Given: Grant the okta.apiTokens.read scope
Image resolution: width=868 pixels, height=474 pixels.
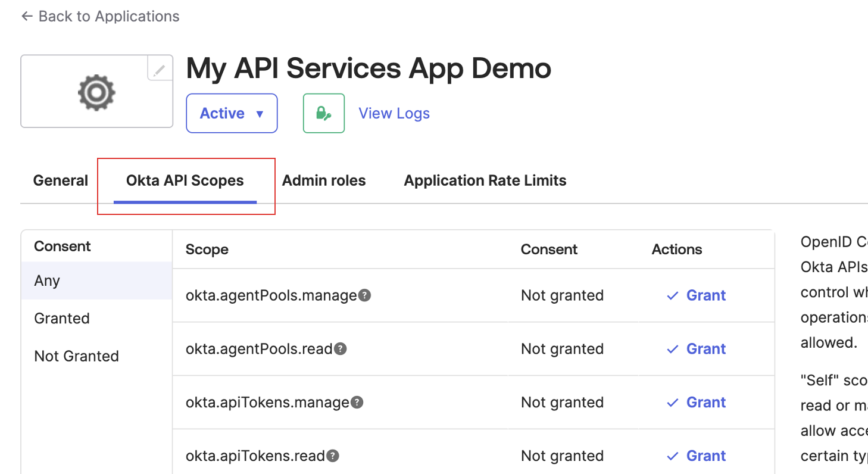Looking at the screenshot, I should pos(697,456).
